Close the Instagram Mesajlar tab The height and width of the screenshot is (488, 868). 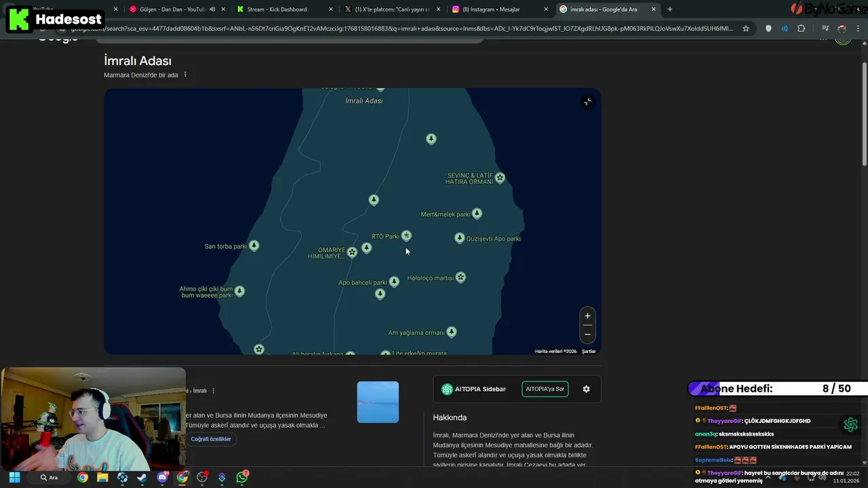[x=546, y=9]
